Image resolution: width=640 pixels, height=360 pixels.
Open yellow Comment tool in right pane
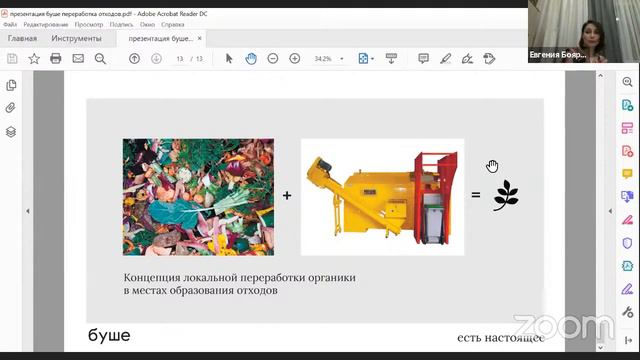[x=627, y=174]
